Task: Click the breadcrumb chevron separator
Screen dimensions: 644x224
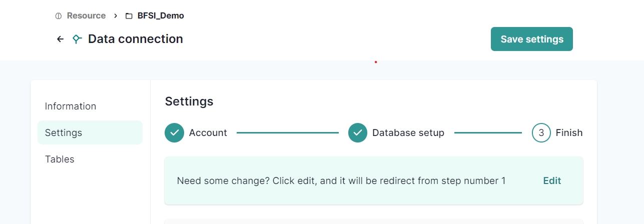Action: coord(116,16)
